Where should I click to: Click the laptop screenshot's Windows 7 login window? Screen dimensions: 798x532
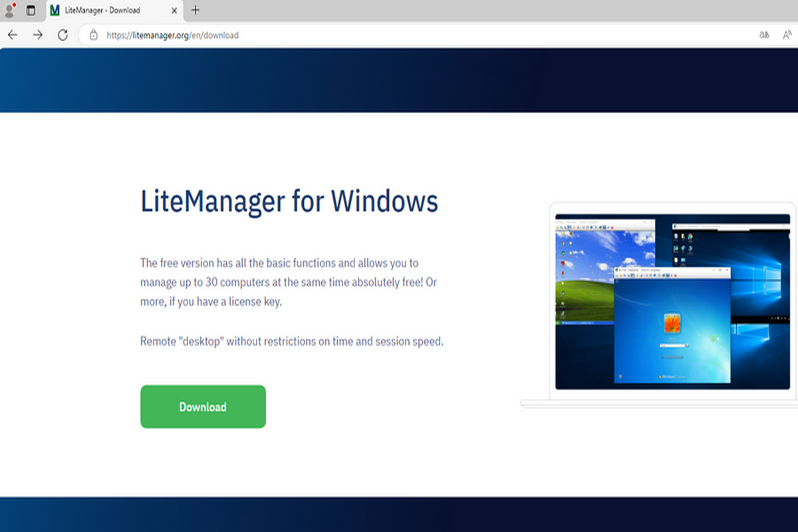click(672, 326)
